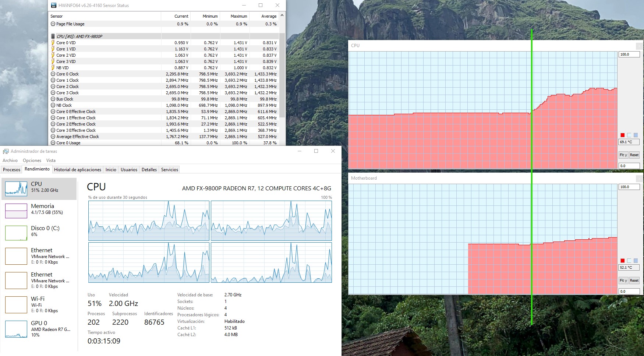Click the icon beside Core 0 Effective Clock
The image size is (644, 356).
tap(53, 112)
